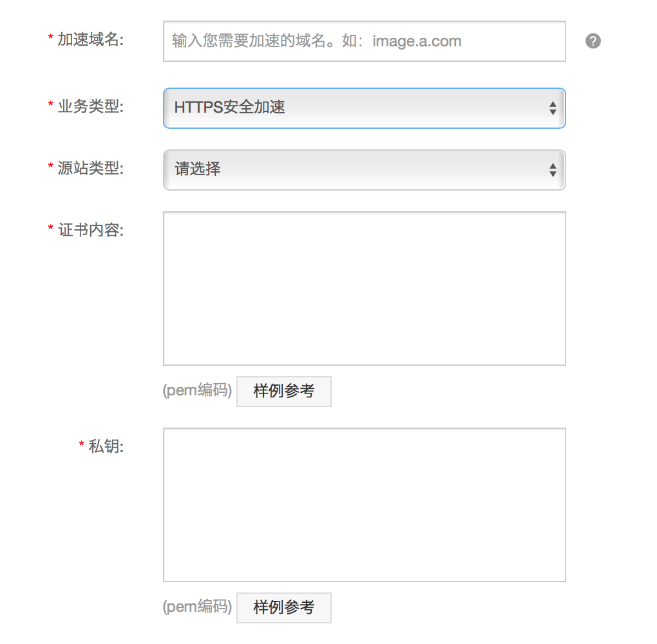Click the 业务类型 field label

[91, 106]
